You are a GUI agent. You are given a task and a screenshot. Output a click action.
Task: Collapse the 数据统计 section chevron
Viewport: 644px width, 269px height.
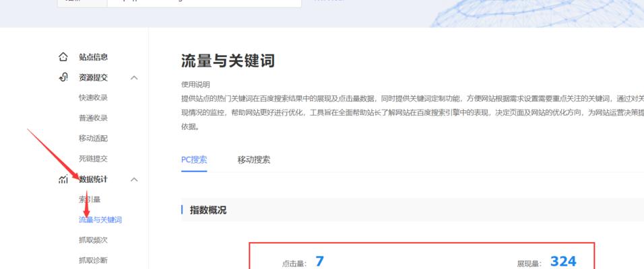pos(134,180)
